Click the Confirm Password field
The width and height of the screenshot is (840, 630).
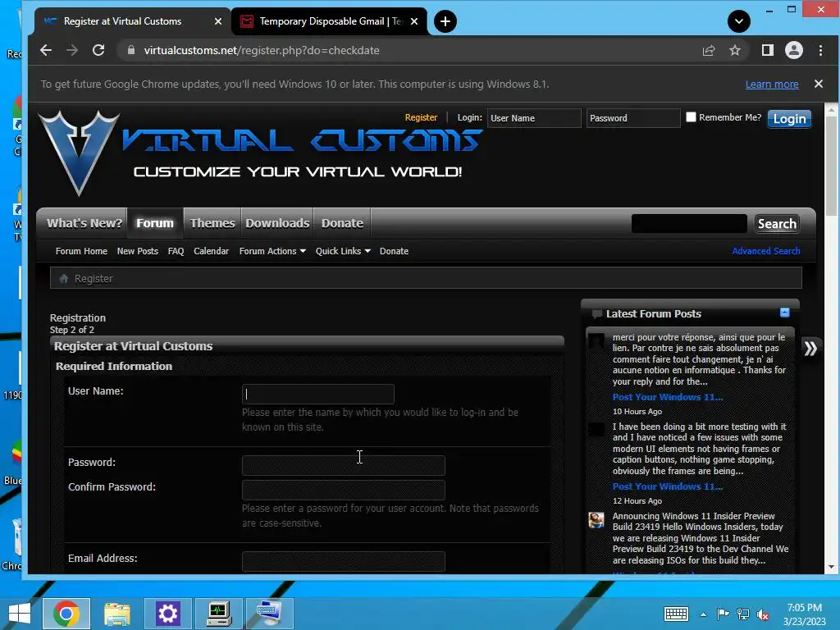[x=344, y=491]
